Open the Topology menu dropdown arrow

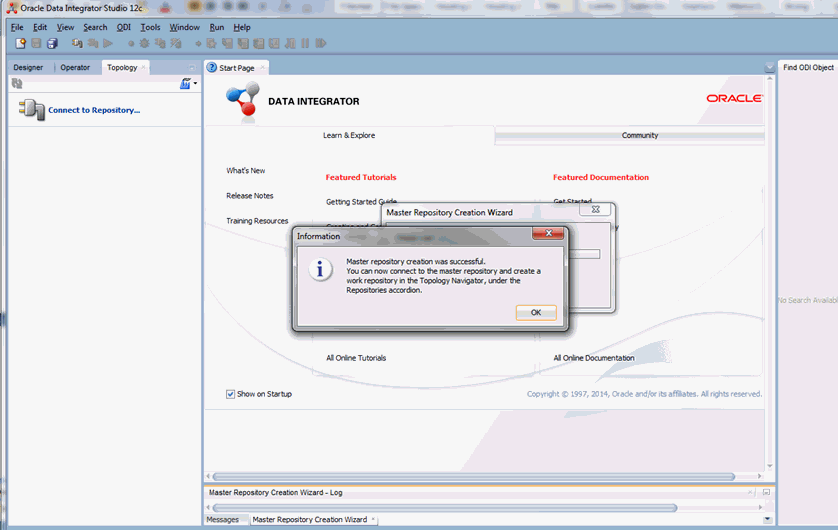pyautogui.click(x=195, y=83)
